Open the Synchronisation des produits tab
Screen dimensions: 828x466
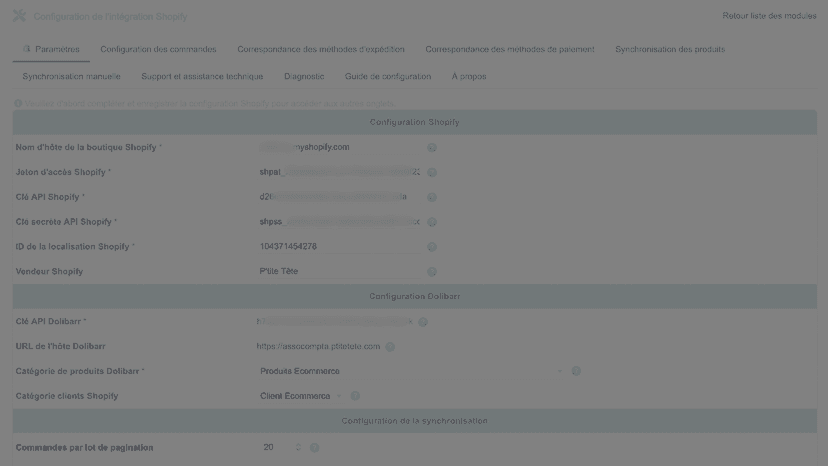tap(670, 49)
